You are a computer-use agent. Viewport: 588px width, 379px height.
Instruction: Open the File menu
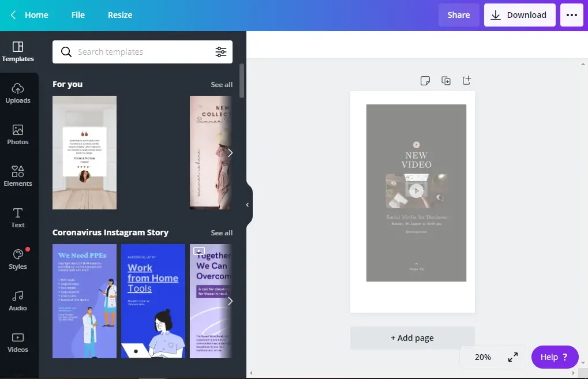point(78,15)
